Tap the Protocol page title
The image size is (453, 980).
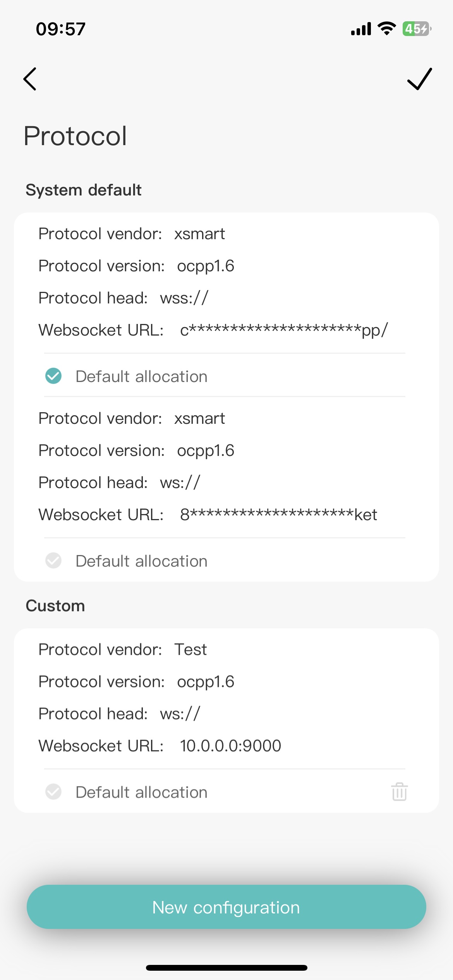75,136
